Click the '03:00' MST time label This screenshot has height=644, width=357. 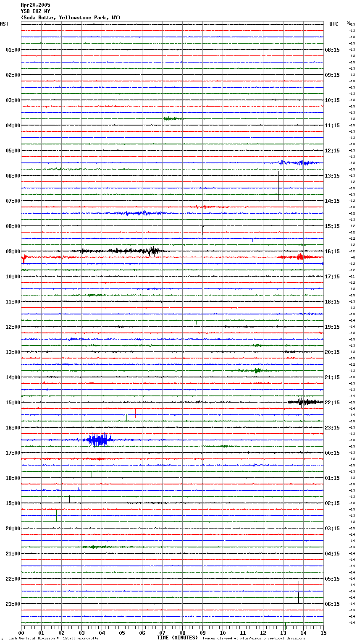click(13, 100)
